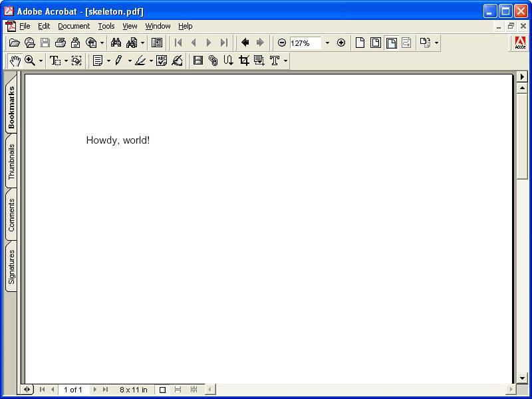This screenshot has width=532, height=399.
Task: Toggle the Reflow page view icon
Action: click(x=406, y=43)
